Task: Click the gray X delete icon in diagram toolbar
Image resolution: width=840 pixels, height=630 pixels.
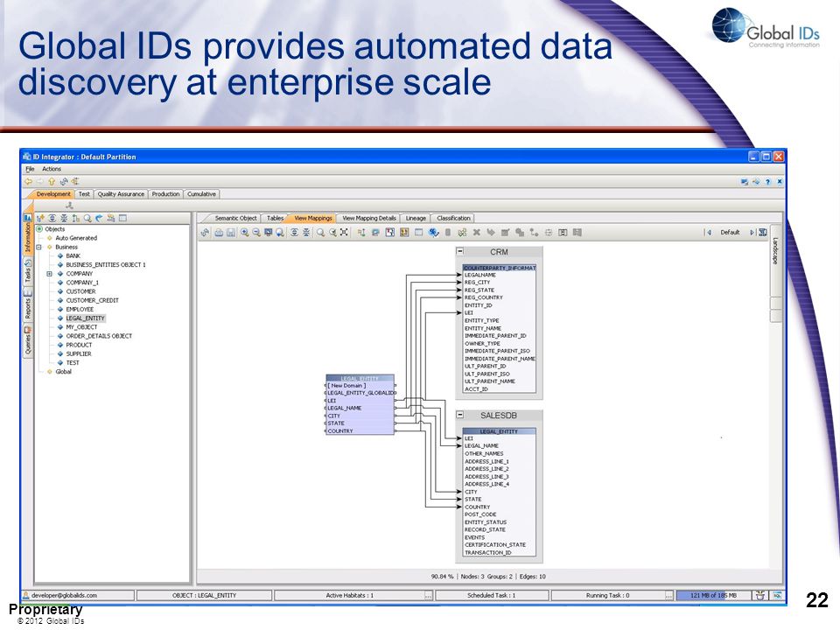Action: [x=476, y=233]
